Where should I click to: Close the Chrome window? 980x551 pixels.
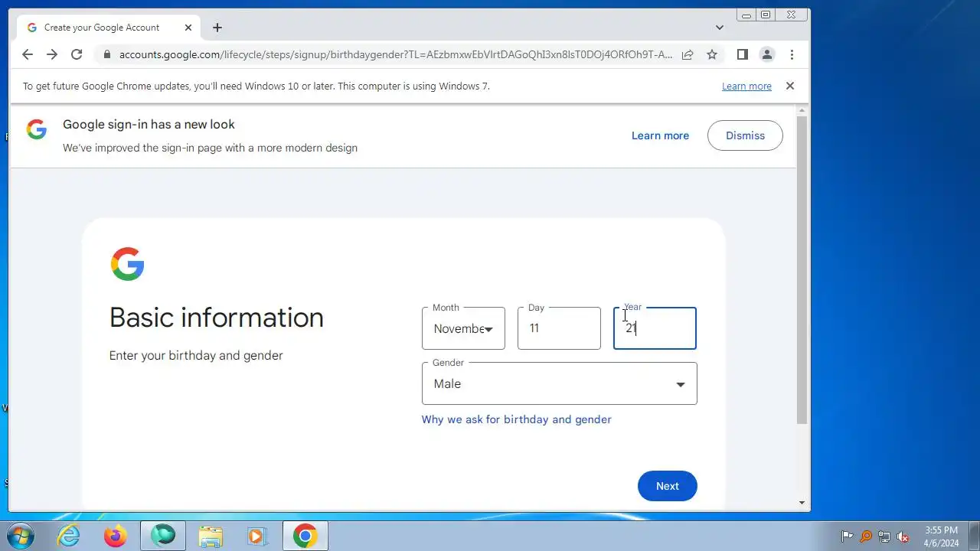tap(791, 15)
